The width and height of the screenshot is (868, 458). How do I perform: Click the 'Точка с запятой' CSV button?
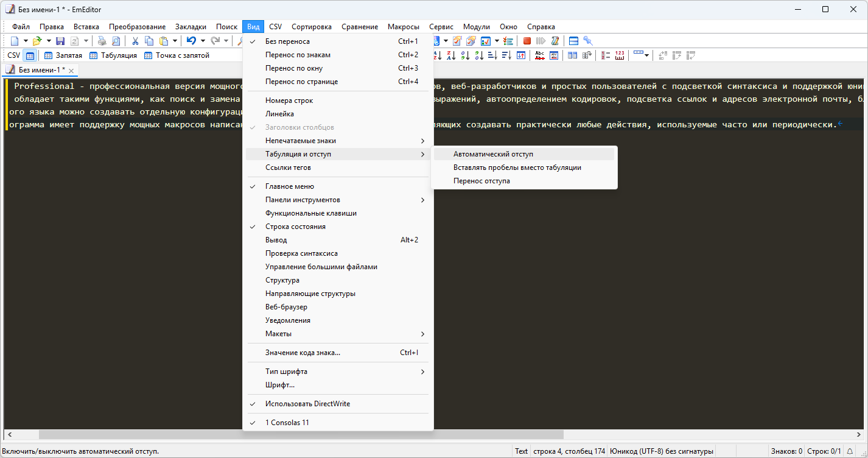(x=177, y=55)
